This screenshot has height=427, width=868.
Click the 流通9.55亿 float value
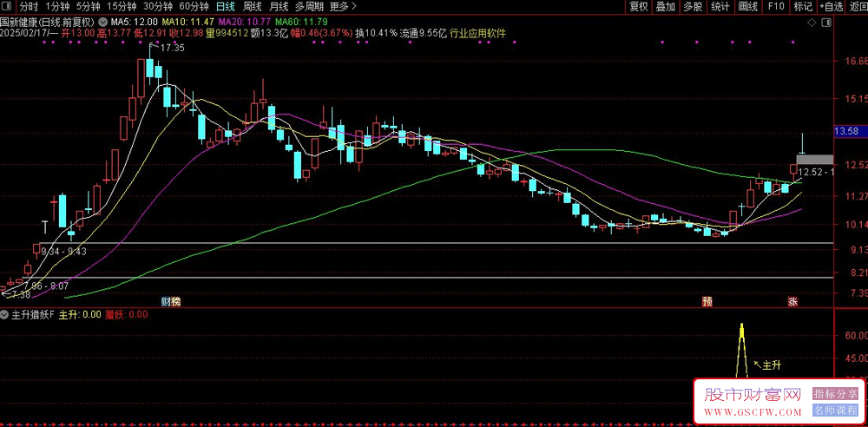tap(424, 33)
